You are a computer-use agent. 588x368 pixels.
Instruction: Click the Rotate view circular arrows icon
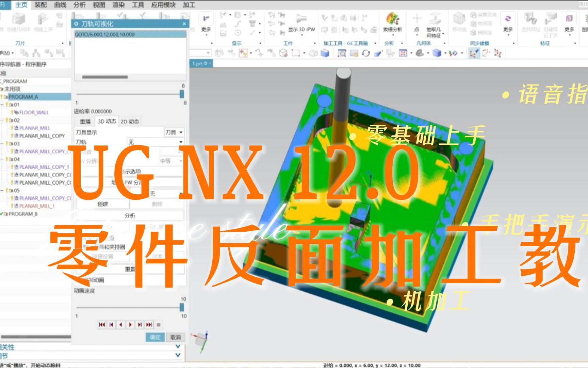pyautogui.click(x=366, y=53)
